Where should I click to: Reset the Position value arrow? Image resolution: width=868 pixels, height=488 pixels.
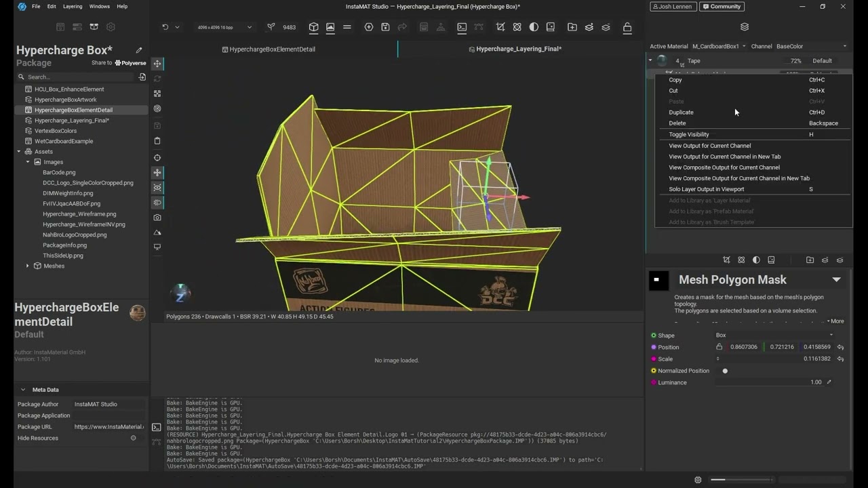tap(840, 347)
